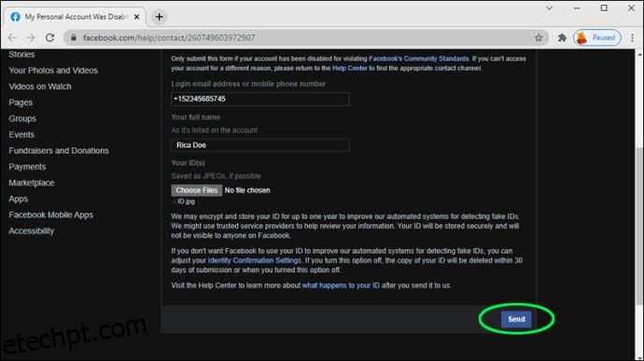Open the what happens to your ID link
Viewport: 644px width, 361px height.
(341, 285)
